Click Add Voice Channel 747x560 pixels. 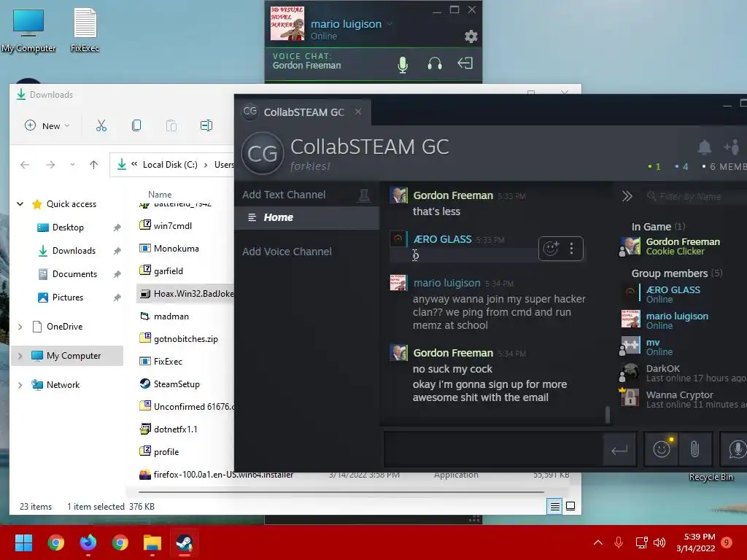(x=287, y=252)
